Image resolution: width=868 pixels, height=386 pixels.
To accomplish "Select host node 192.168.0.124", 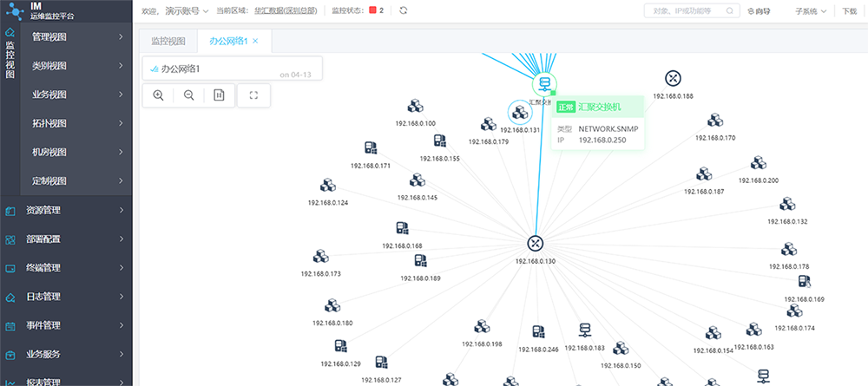I will 328,186.
